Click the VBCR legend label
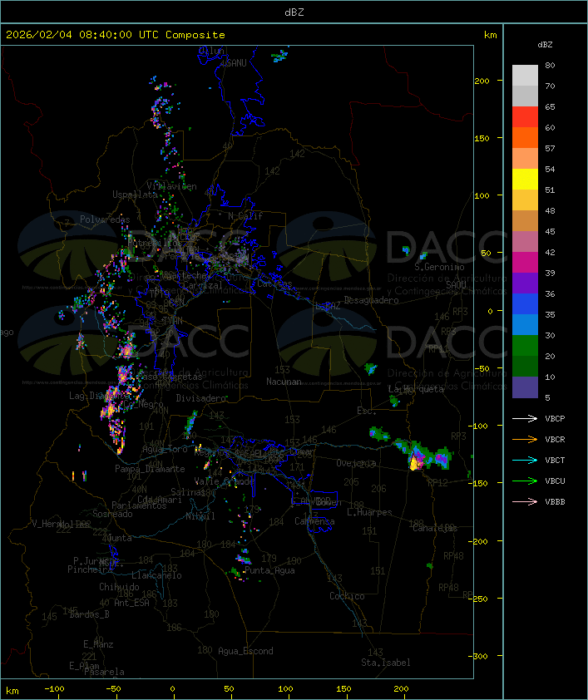588x700 pixels. [555, 440]
